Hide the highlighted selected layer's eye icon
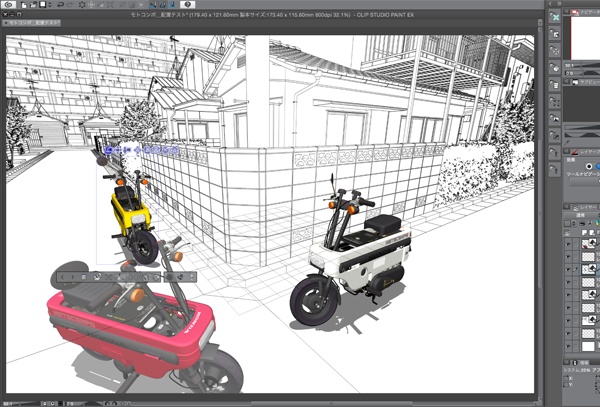Screen dimensions: 600x407 click(x=568, y=269)
